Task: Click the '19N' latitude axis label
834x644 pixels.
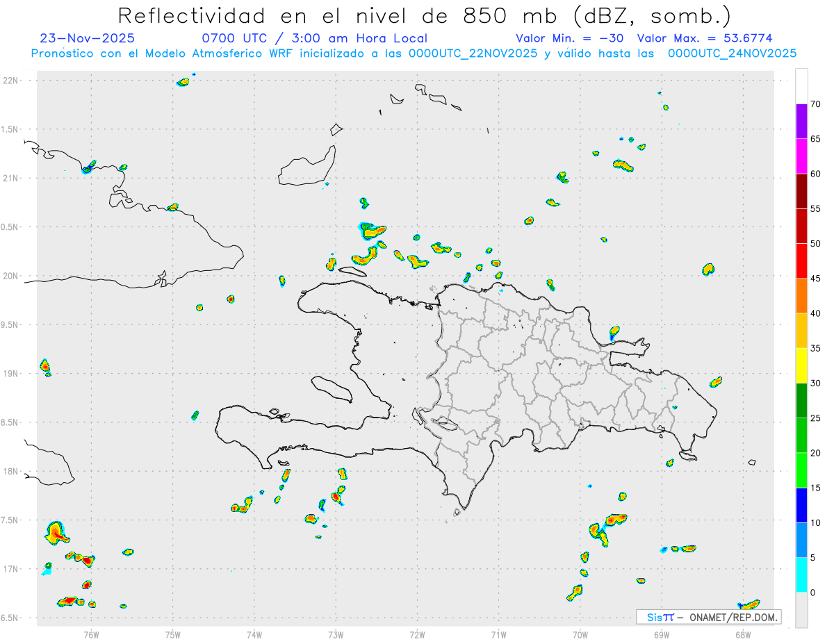Action: pyautogui.click(x=12, y=373)
